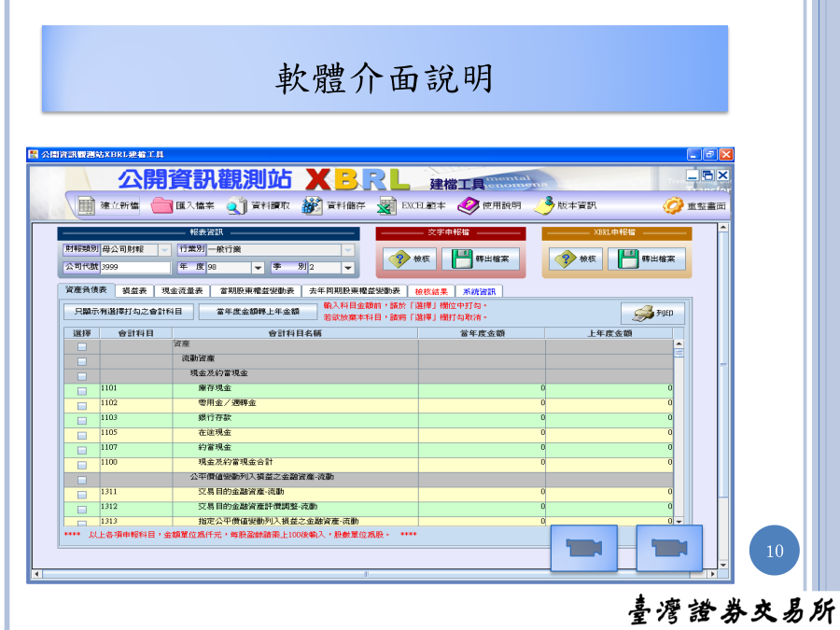Switch to the 現金流量表 tab
Image resolution: width=840 pixels, height=630 pixels.
coord(182,291)
